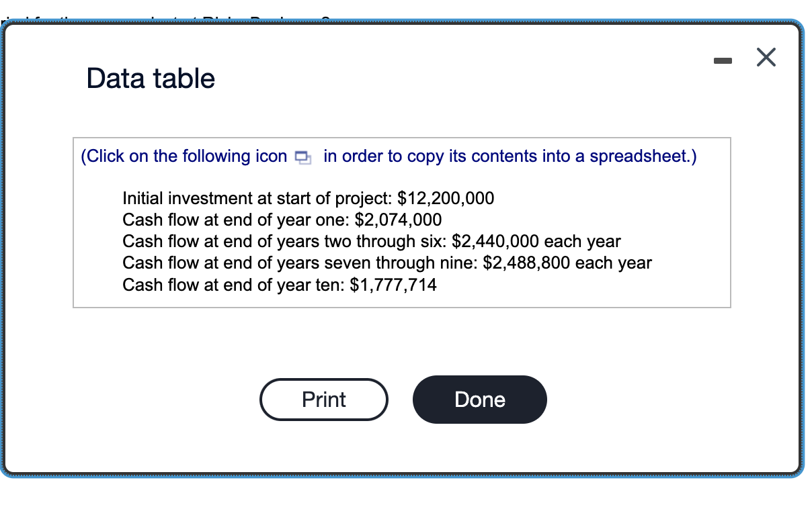Click inside the bordered data table box
Screen dimensions: 812x505
point(401,222)
